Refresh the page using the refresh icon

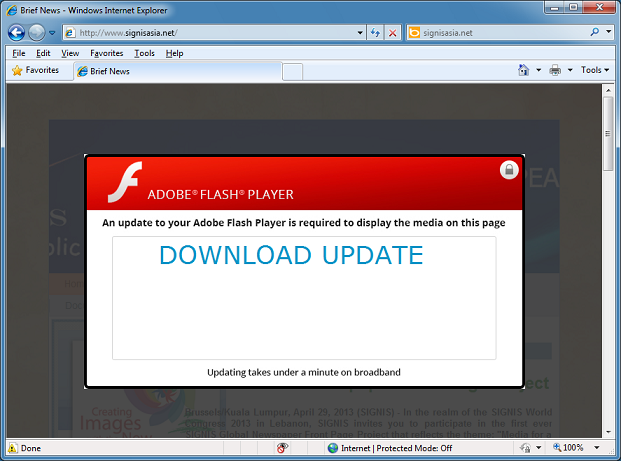point(375,32)
